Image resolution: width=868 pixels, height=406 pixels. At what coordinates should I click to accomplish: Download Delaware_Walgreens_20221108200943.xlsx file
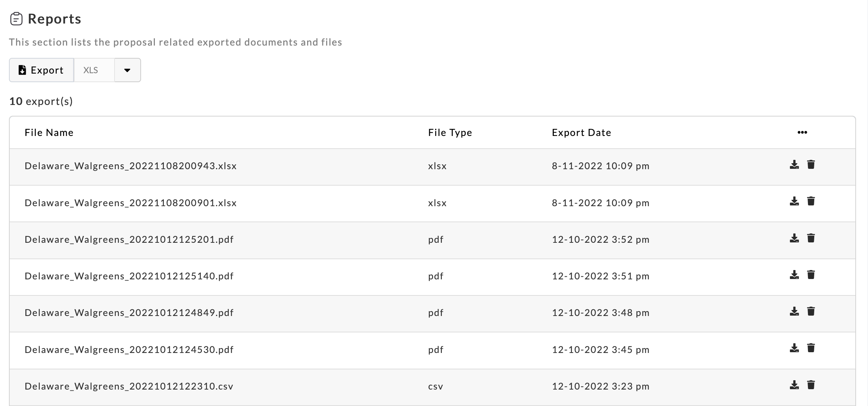794,165
